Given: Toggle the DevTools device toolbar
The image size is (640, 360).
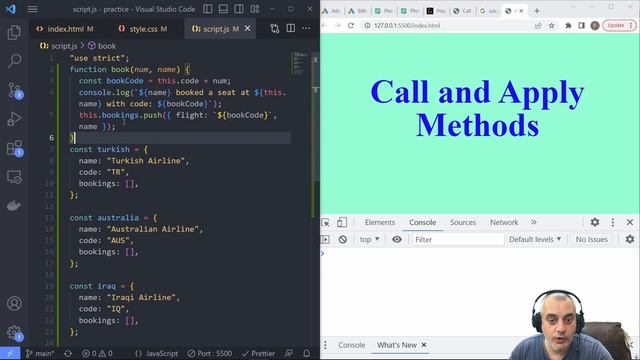Looking at the screenshot, I should [342, 222].
